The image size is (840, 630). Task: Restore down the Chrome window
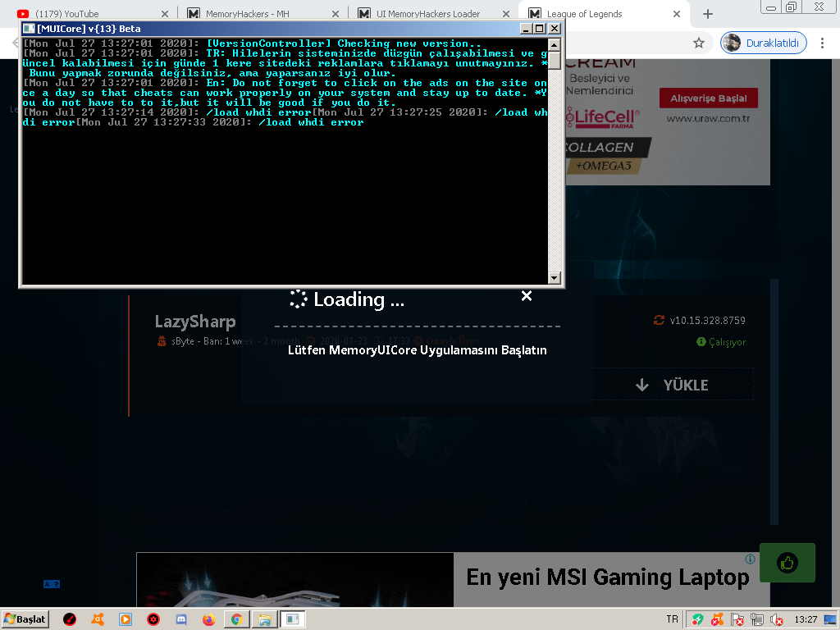(x=792, y=7)
